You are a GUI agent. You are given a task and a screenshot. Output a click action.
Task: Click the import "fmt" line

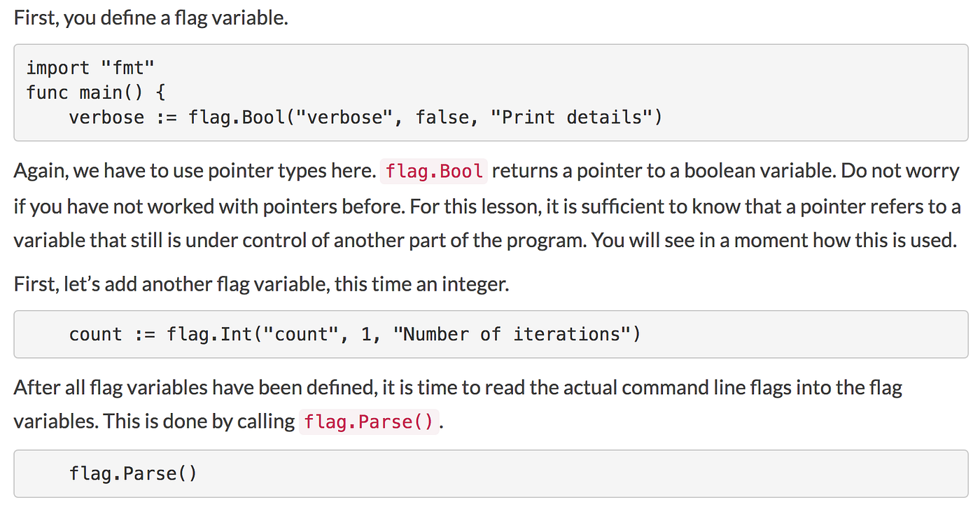click(x=90, y=68)
